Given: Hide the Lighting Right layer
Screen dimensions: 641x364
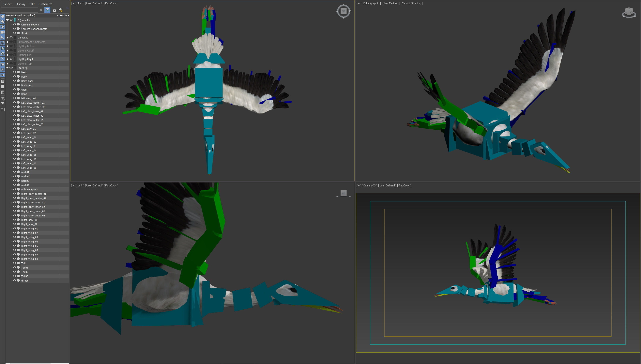Looking at the screenshot, I should pos(11,59).
